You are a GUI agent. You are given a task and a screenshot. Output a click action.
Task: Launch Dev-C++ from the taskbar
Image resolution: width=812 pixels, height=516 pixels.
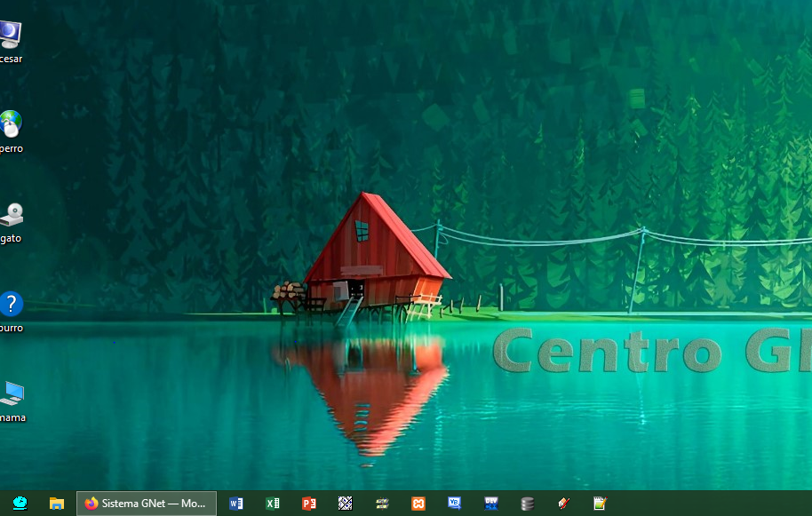pyautogui.click(x=491, y=503)
